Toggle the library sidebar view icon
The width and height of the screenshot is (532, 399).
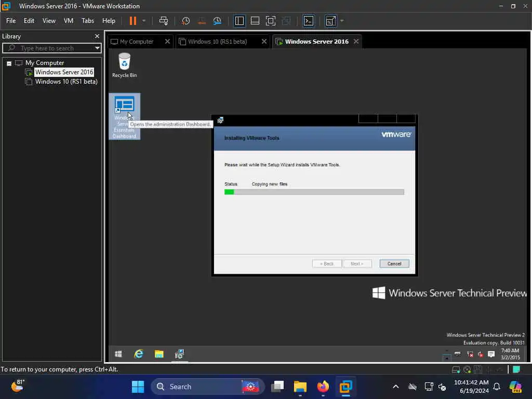tap(239, 21)
